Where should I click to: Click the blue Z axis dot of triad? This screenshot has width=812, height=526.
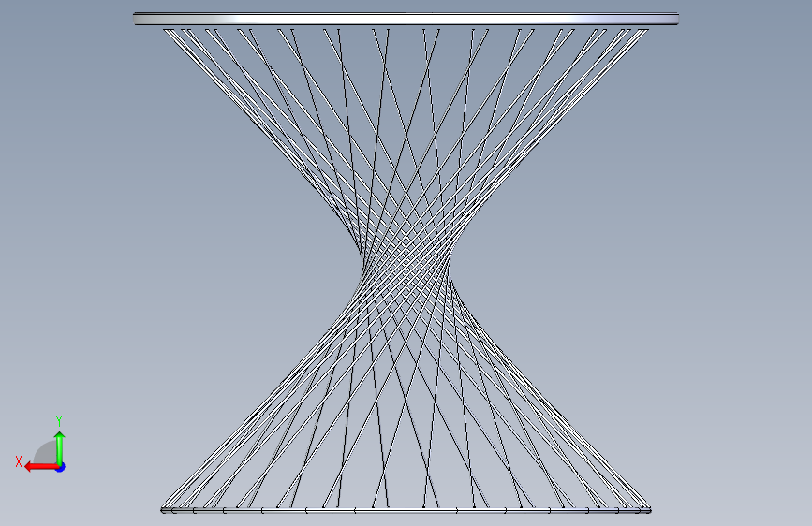coord(61,467)
